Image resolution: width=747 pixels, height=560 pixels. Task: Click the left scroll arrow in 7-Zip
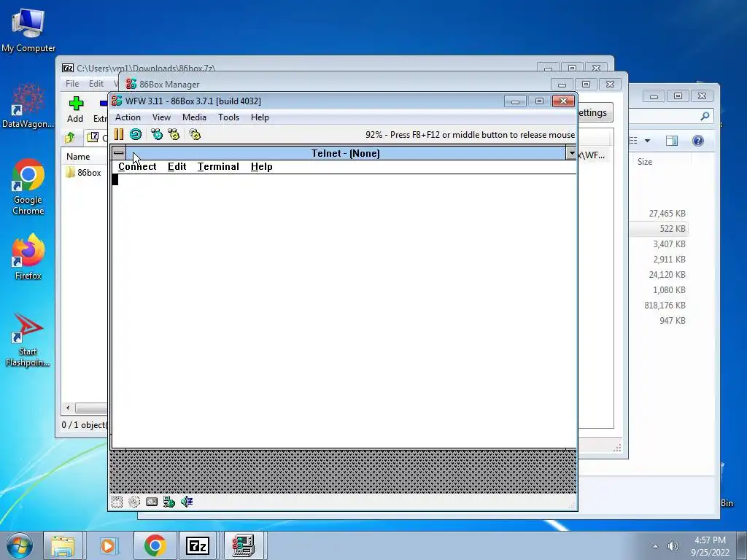click(68, 408)
